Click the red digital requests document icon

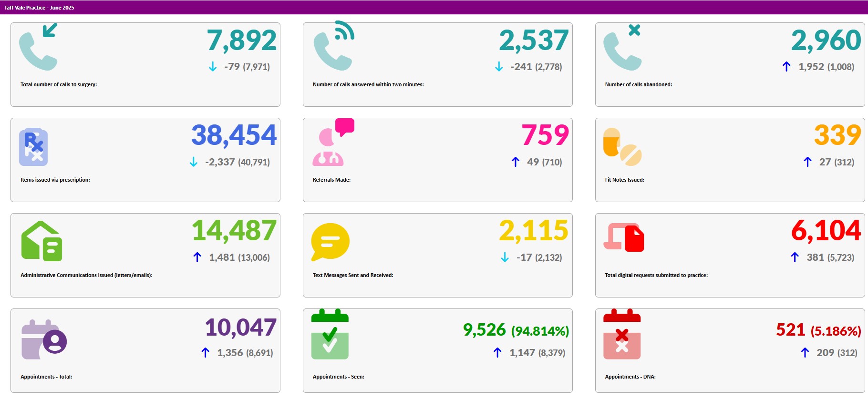(624, 237)
